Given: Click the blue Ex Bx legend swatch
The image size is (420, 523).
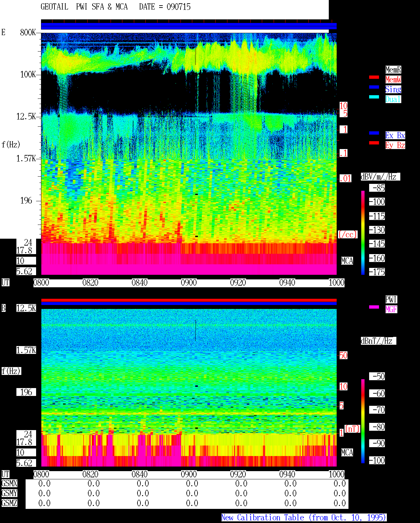Looking at the screenshot, I should tap(374, 133).
